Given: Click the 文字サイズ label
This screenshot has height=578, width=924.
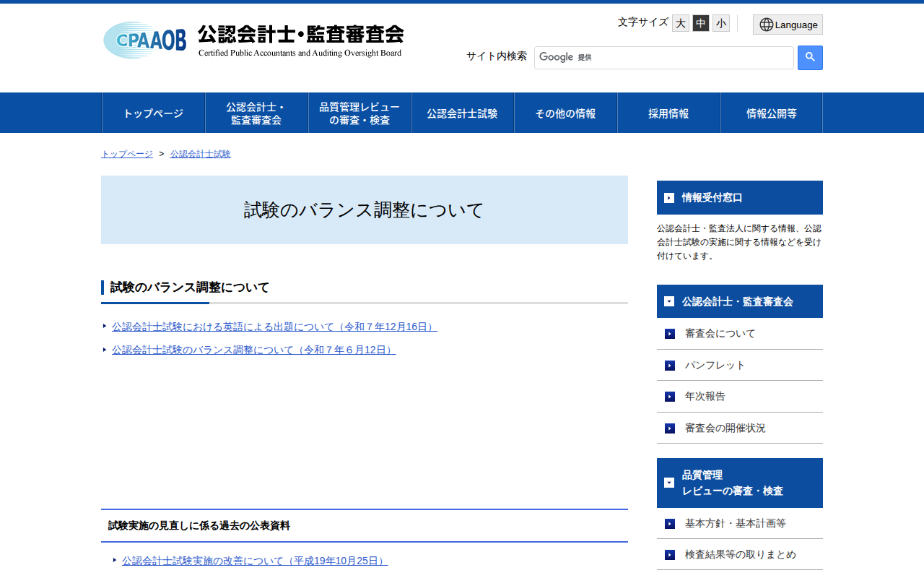Looking at the screenshot, I should (643, 22).
